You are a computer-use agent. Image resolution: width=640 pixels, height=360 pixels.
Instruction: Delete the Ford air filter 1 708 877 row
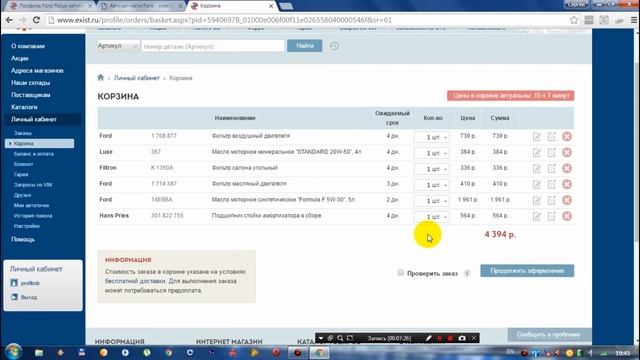coord(567,136)
